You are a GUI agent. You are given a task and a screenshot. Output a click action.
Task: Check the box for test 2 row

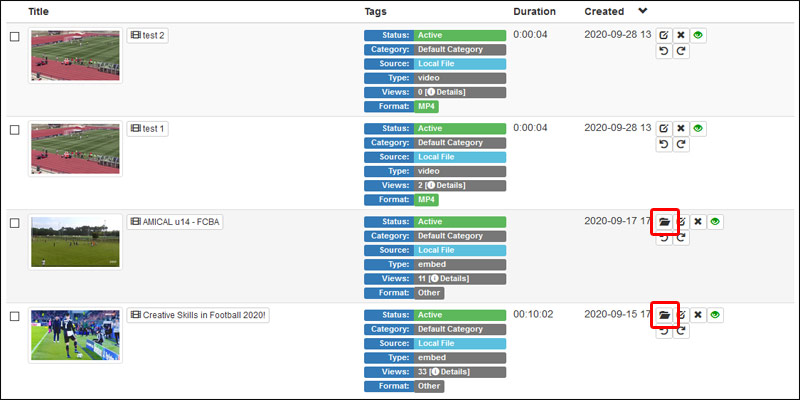14,36
